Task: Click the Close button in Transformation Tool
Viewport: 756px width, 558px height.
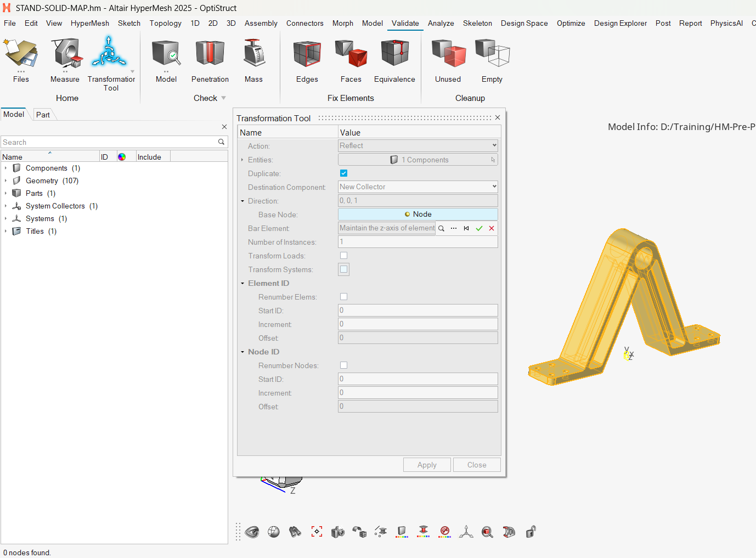Action: [476, 465]
